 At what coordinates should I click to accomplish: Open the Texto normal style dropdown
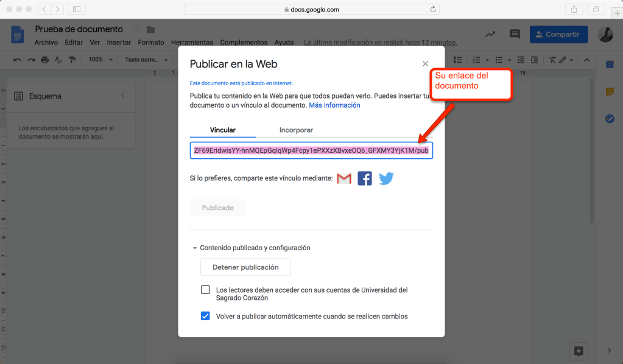[x=146, y=60]
